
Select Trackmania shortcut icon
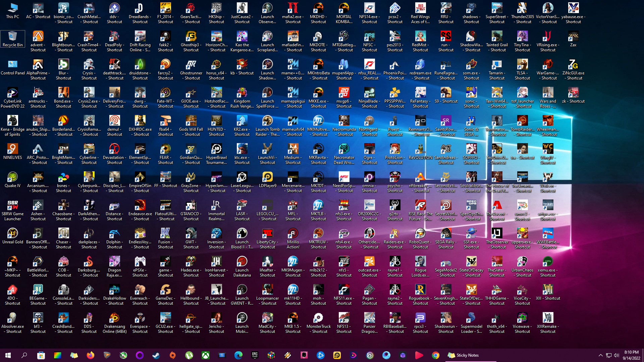pyautogui.click(x=523, y=182)
